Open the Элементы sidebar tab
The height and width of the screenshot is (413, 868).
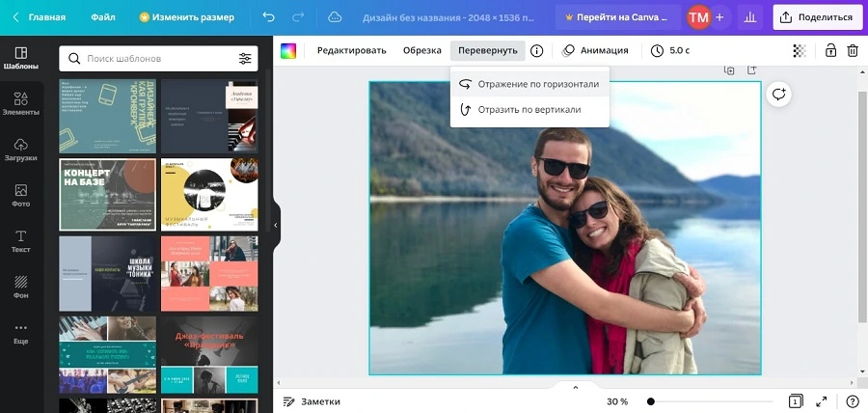(20, 104)
